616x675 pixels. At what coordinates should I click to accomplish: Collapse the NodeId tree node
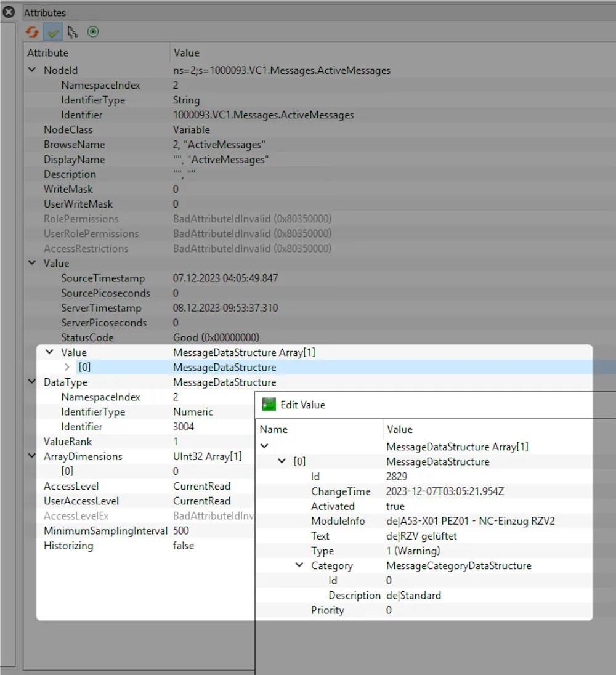[x=32, y=70]
